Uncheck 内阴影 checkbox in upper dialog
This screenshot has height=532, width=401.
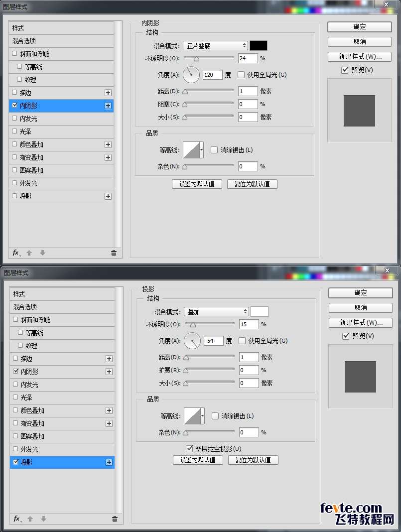14,105
